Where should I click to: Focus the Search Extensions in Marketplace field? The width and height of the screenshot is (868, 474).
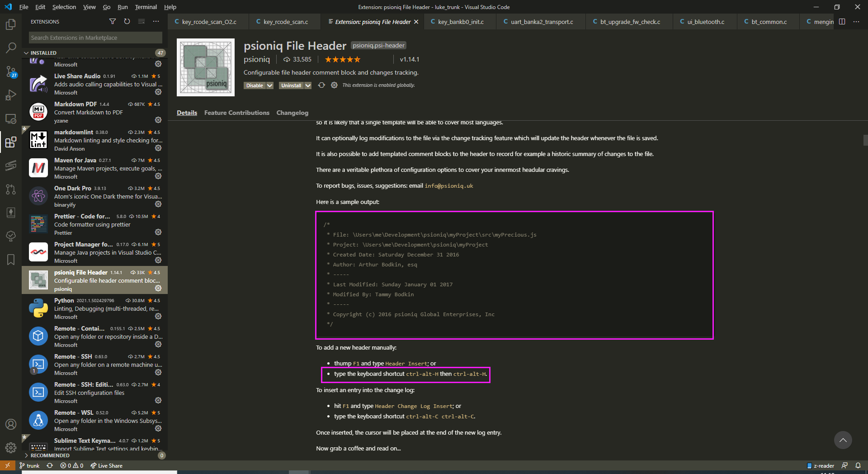tap(95, 38)
